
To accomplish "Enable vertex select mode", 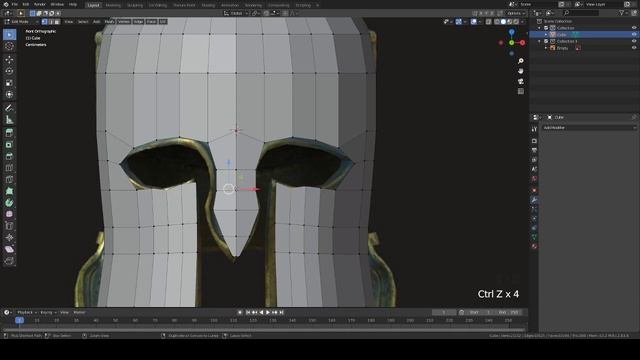I will (44, 22).
